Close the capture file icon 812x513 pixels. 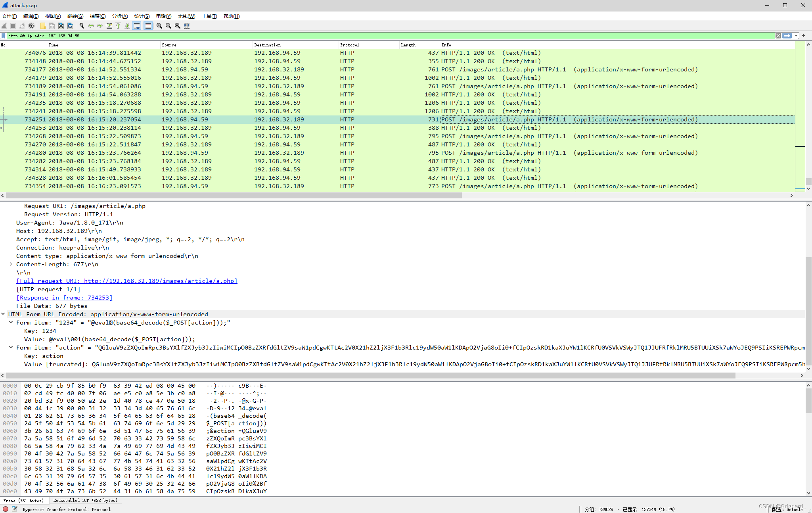[61, 26]
